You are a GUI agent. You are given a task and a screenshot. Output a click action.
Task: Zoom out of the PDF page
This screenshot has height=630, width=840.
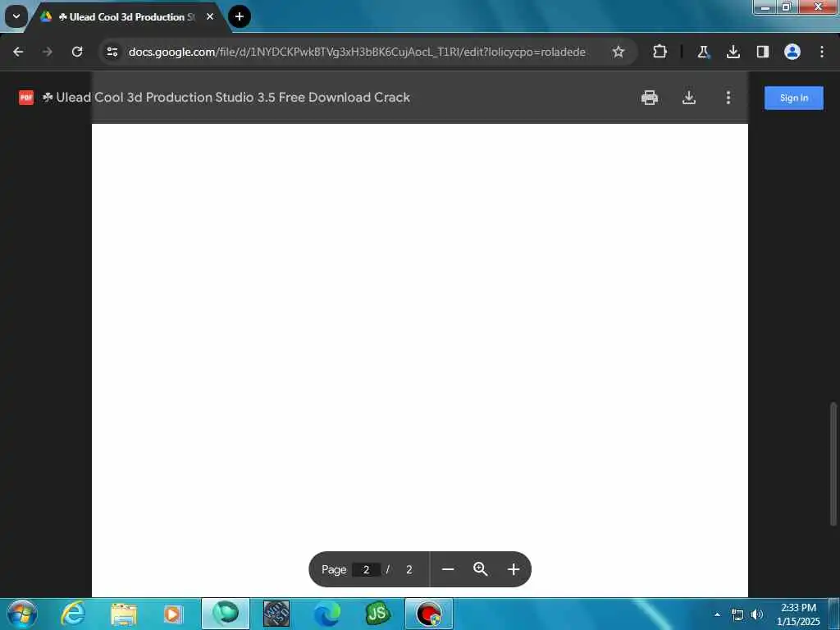click(449, 569)
